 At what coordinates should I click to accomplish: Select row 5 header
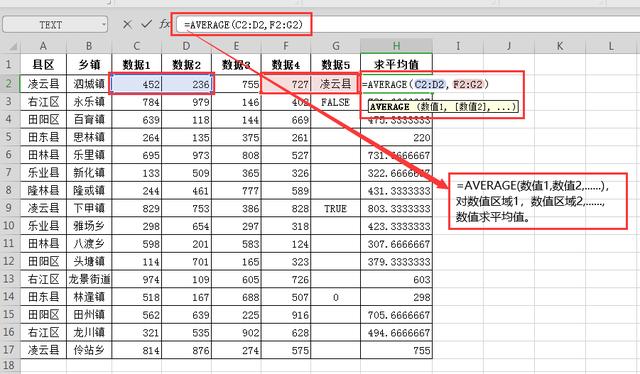pos(10,137)
